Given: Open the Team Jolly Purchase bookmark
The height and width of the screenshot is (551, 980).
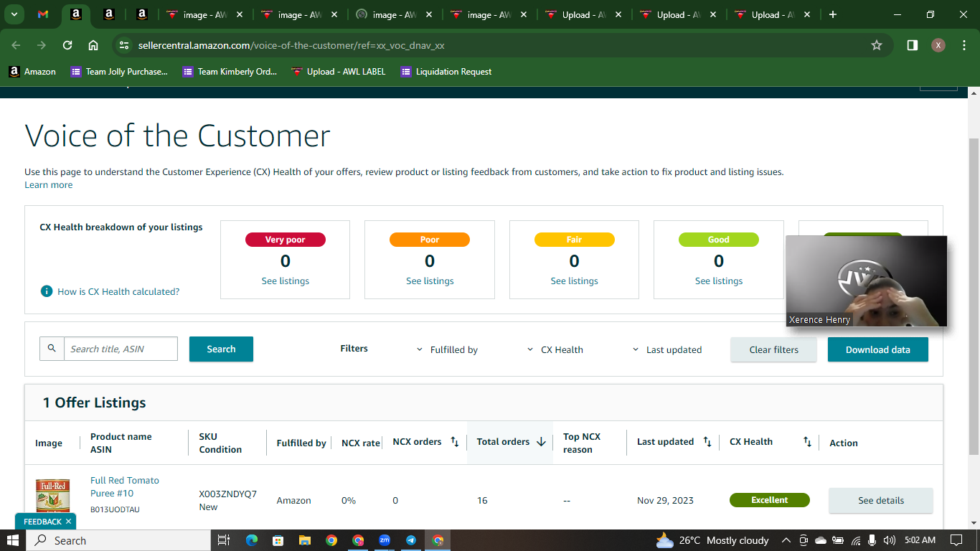Looking at the screenshot, I should pyautogui.click(x=119, y=72).
